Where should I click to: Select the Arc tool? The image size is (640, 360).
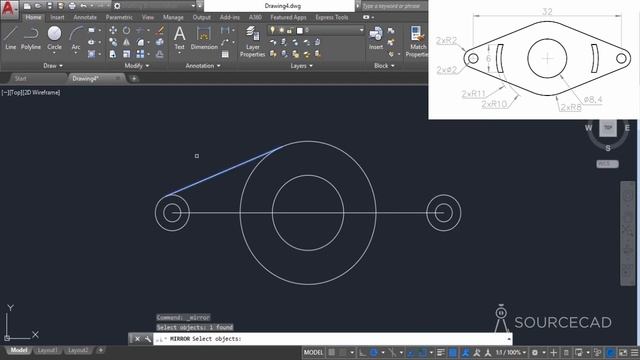pyautogui.click(x=76, y=38)
